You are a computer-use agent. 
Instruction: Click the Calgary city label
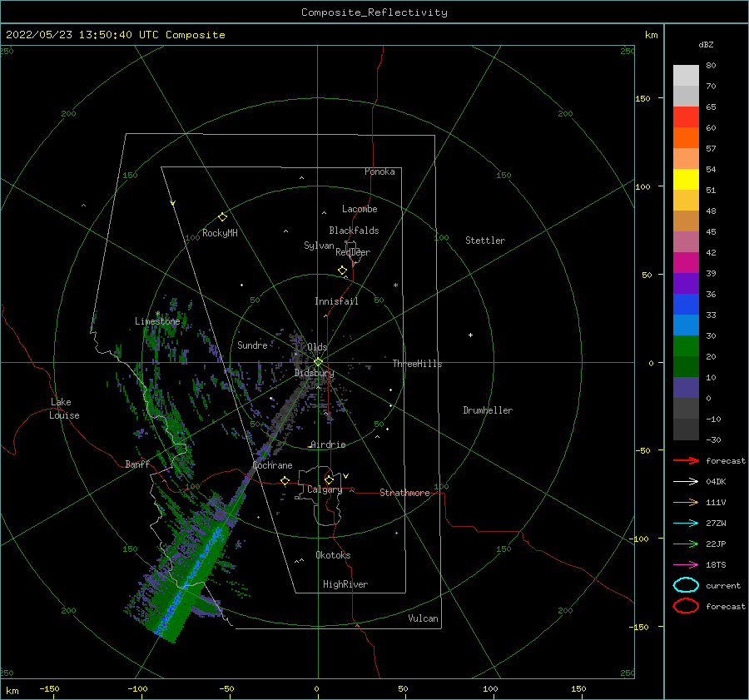(325, 489)
